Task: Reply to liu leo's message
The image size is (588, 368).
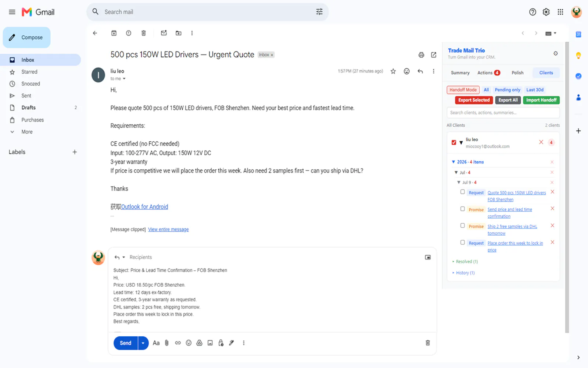Action: [x=420, y=71]
